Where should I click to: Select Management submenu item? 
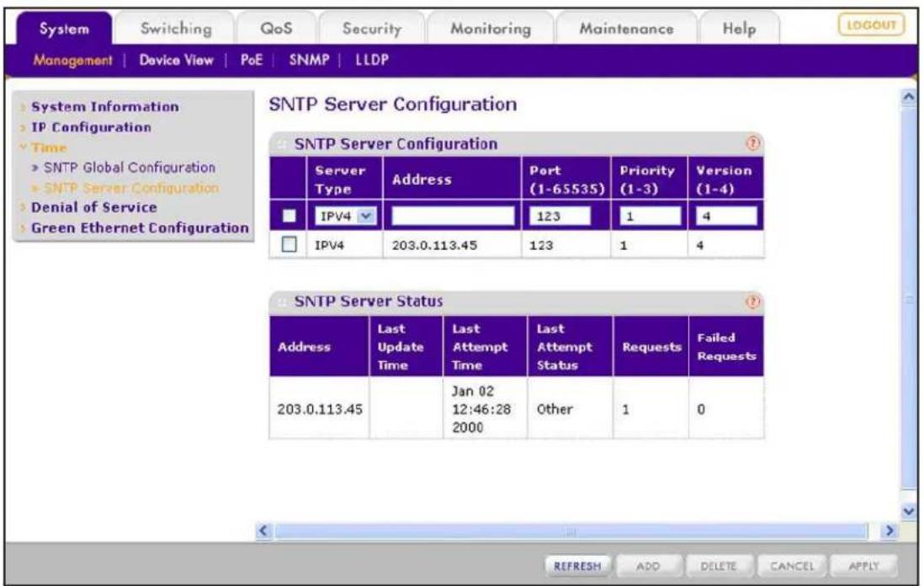pyautogui.click(x=72, y=60)
